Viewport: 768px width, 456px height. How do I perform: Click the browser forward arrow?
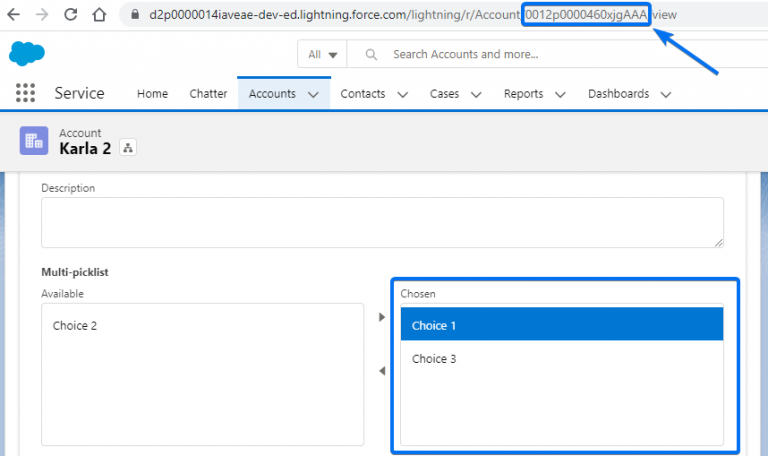coord(42,15)
